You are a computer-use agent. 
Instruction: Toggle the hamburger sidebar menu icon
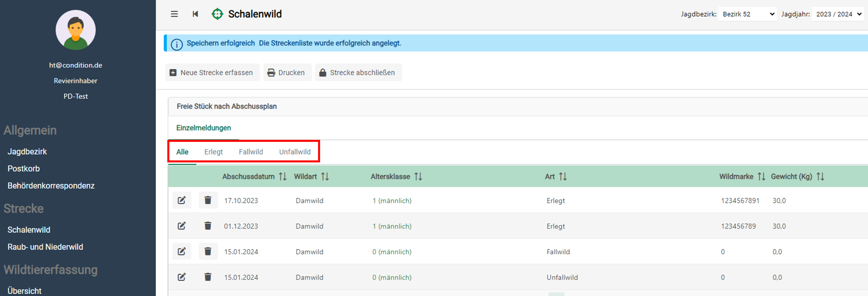[x=174, y=14]
